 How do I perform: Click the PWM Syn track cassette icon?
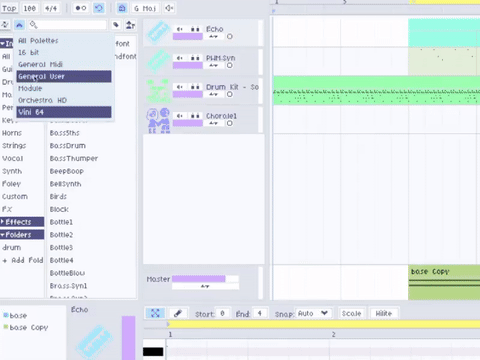(x=158, y=61)
